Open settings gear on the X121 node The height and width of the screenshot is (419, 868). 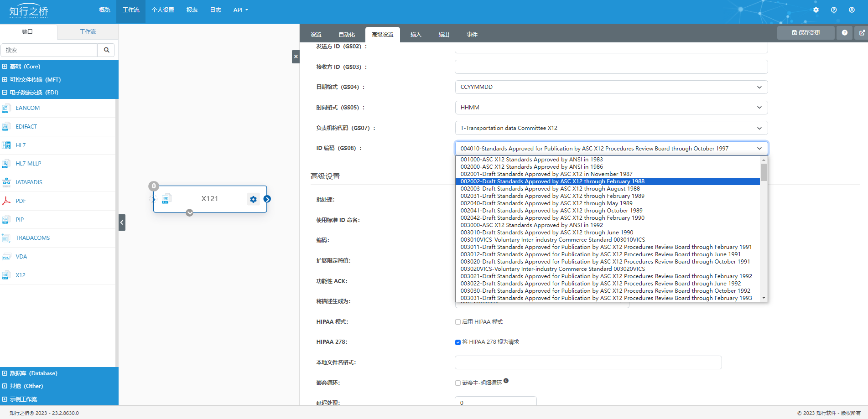pos(253,199)
